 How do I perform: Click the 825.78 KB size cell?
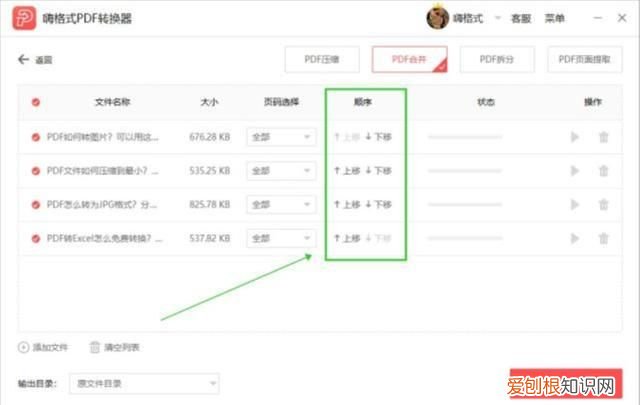(209, 204)
